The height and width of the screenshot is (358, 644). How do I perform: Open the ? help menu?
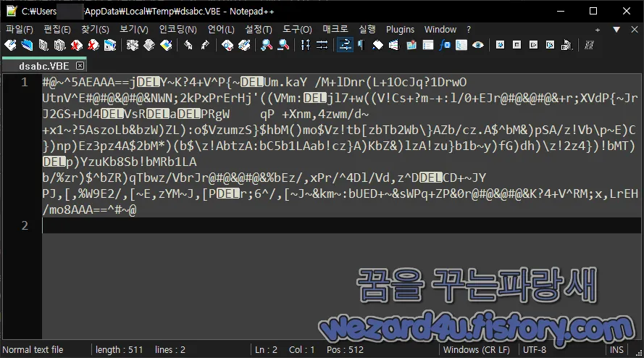(x=469, y=30)
